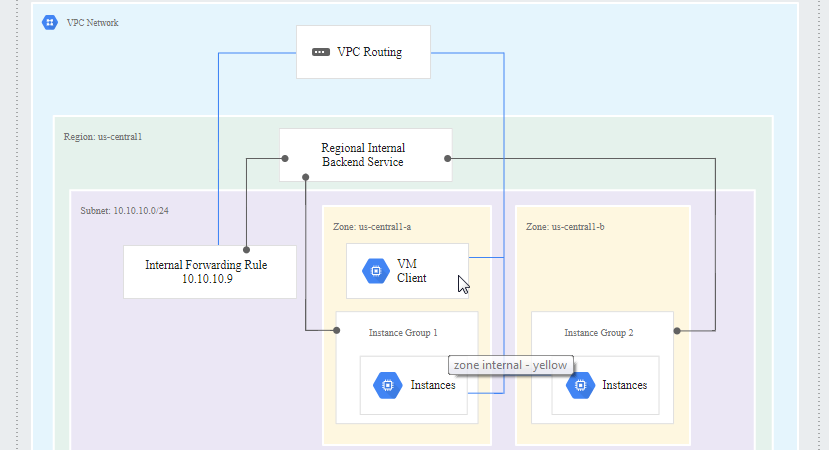
Task: Select Internal Forwarding Rule 10.10.10.9 box
Action: pyautogui.click(x=210, y=272)
